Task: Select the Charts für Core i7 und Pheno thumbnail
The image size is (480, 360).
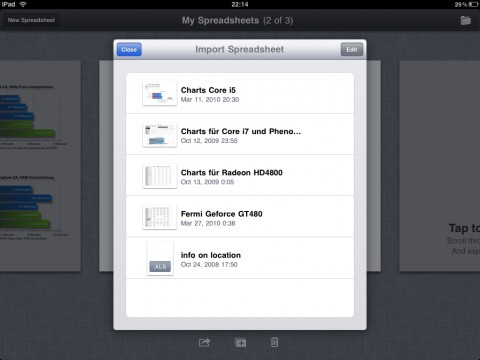Action: [160, 135]
